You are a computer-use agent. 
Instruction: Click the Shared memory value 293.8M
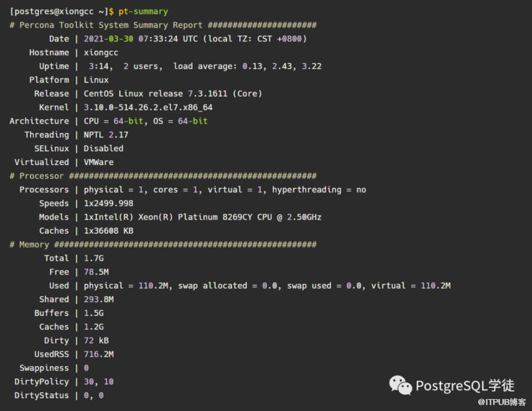click(99, 300)
